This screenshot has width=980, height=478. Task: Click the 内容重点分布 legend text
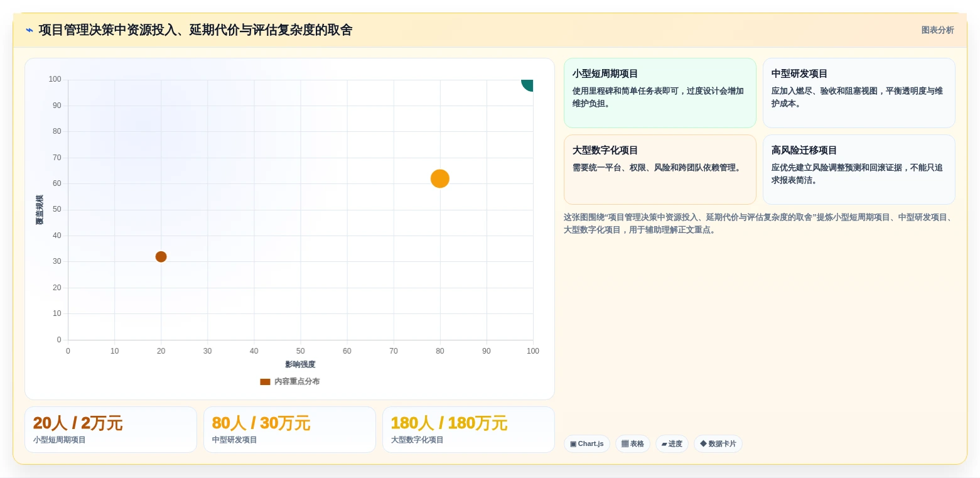coord(297,382)
